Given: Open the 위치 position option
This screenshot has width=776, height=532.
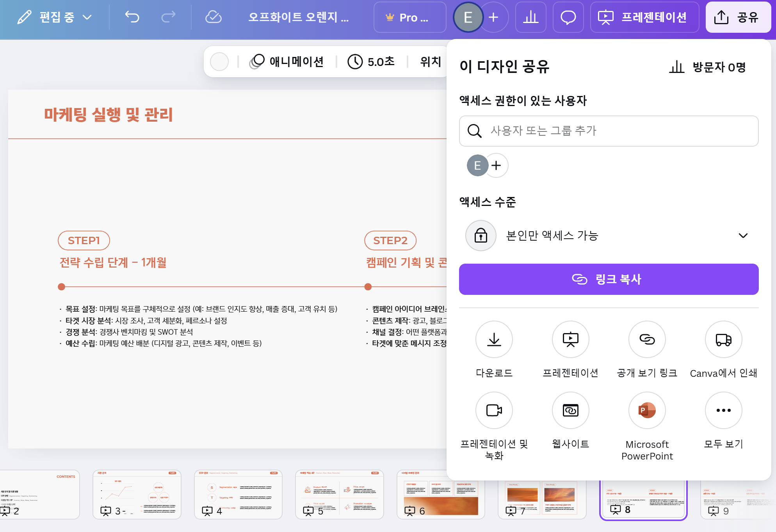Looking at the screenshot, I should click(x=430, y=62).
